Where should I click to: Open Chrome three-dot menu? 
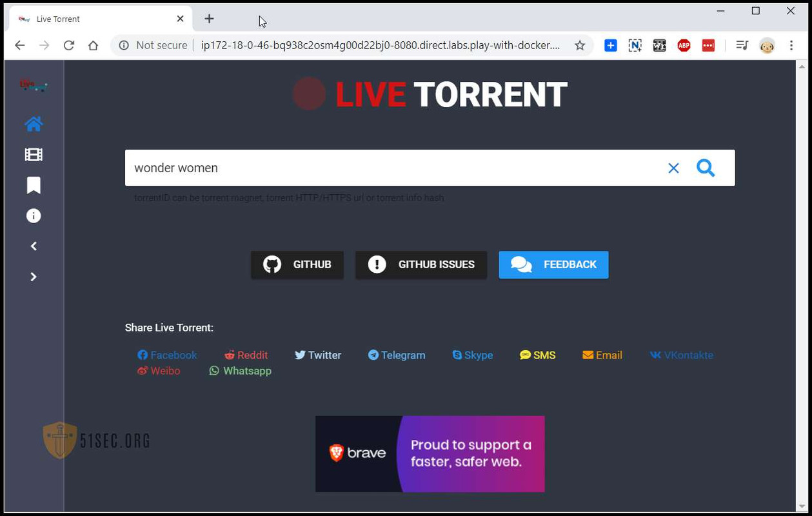(791, 45)
